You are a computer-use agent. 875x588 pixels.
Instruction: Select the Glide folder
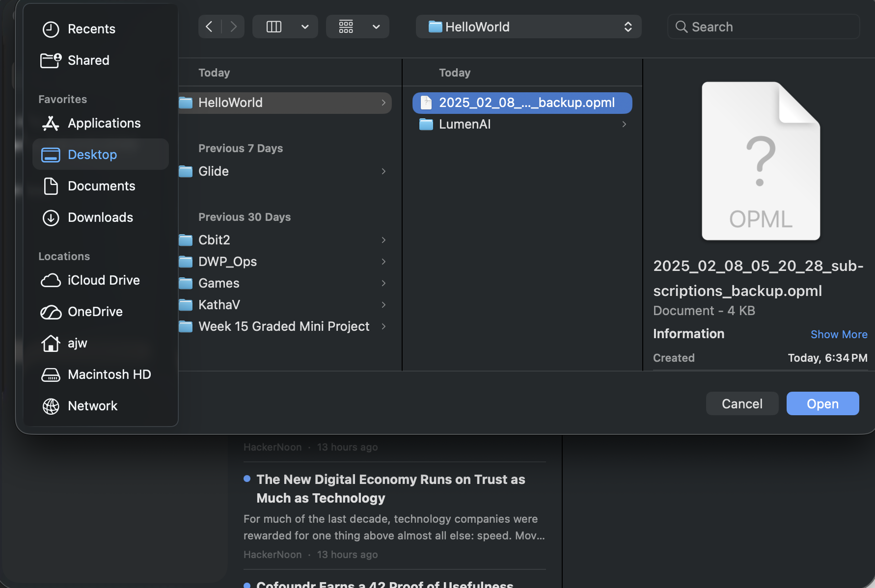click(x=285, y=171)
